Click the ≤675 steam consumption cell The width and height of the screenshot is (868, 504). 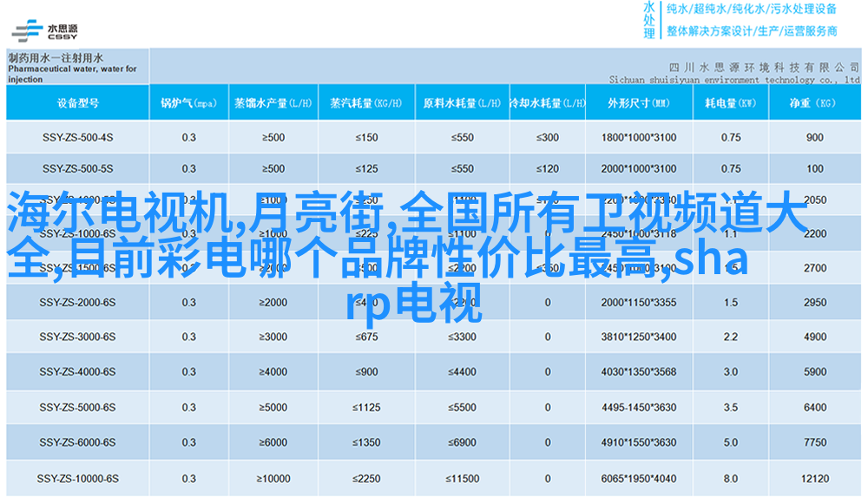point(366,337)
